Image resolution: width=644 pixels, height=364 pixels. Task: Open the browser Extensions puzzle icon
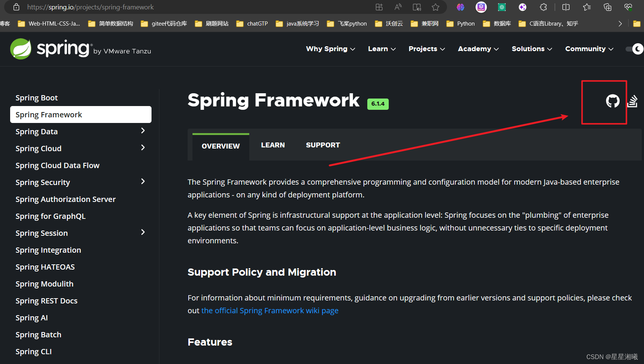tap(543, 7)
